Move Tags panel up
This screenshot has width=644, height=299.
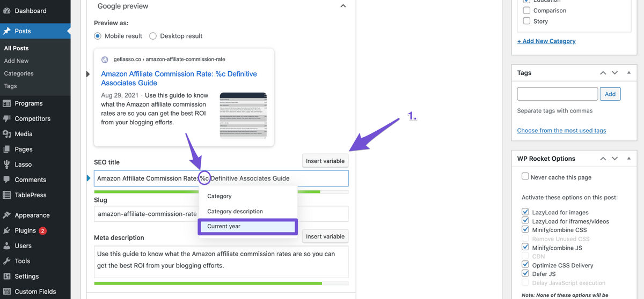pos(603,73)
